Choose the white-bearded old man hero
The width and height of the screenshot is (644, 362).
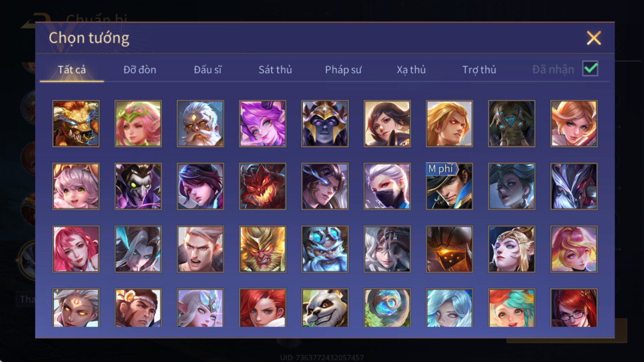pyautogui.click(x=200, y=124)
